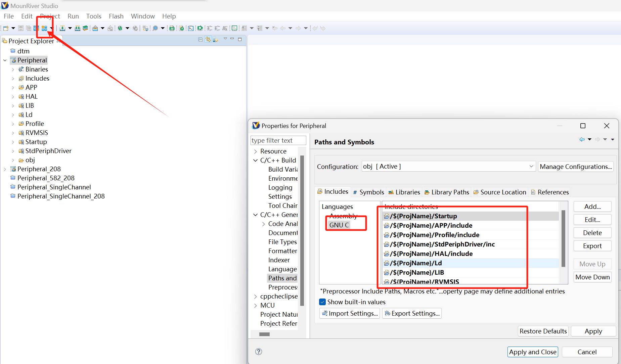Switch to the Source Location tab
The height and width of the screenshot is (364, 621).
point(499,192)
